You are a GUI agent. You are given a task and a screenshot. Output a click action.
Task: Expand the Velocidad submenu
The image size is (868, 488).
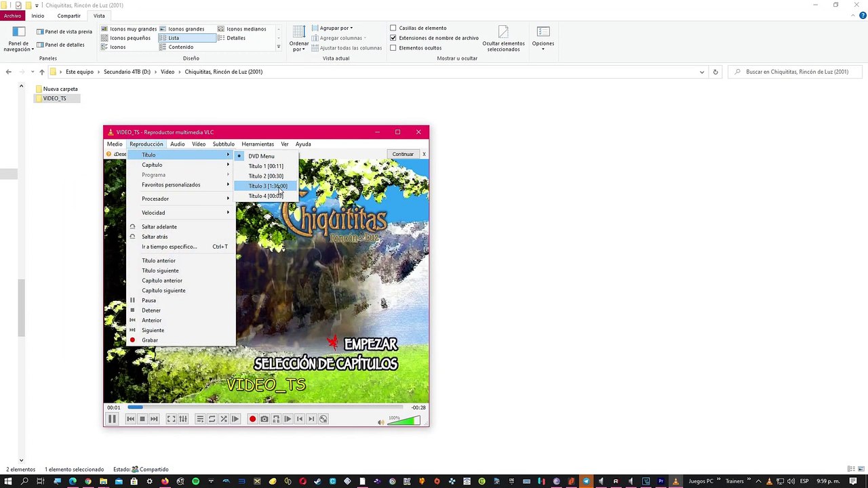(181, 213)
